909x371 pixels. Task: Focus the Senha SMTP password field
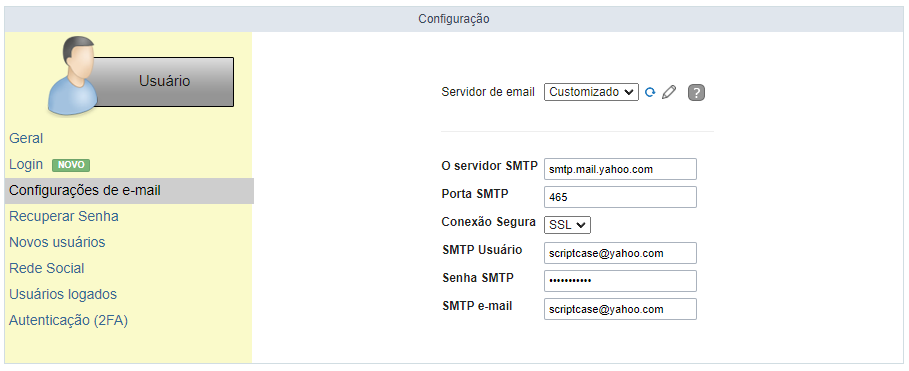[x=620, y=281]
